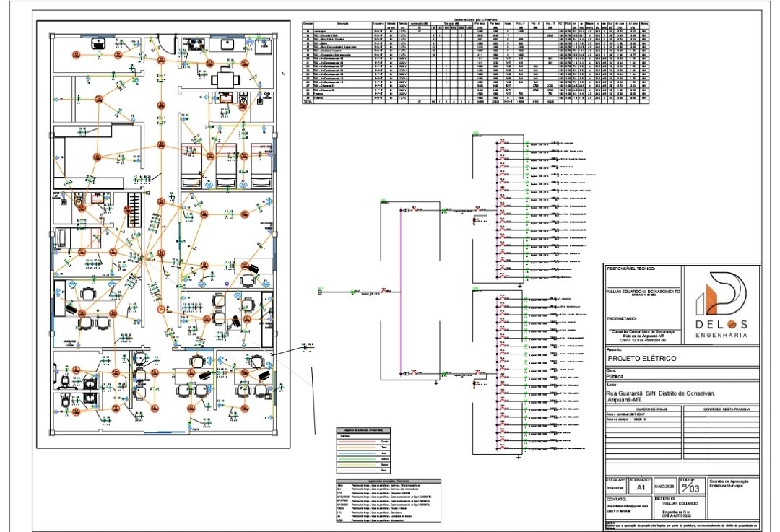This screenshot has height=532, width=780.
Task: Select the A1 format box
Action: tap(642, 487)
